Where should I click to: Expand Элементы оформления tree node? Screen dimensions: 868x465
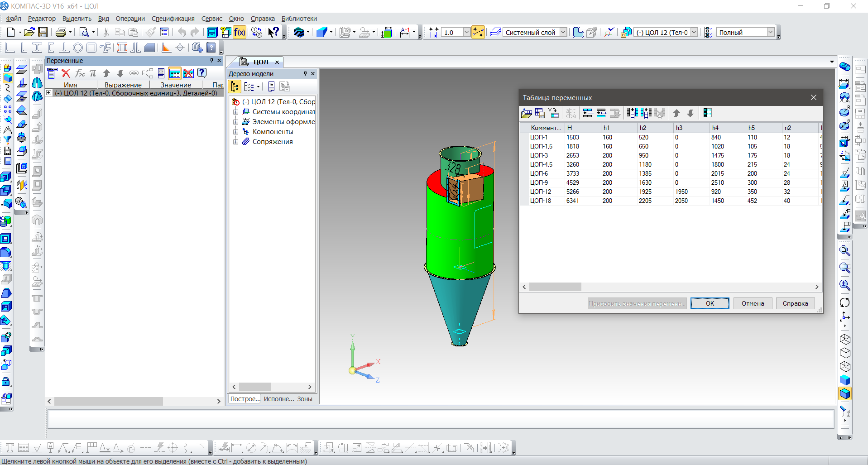[x=235, y=122]
